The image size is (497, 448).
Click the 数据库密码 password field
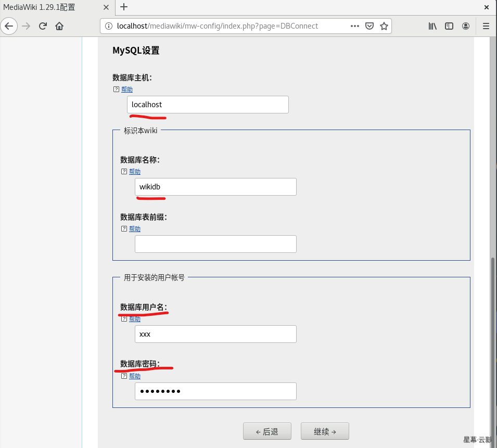[x=215, y=391]
